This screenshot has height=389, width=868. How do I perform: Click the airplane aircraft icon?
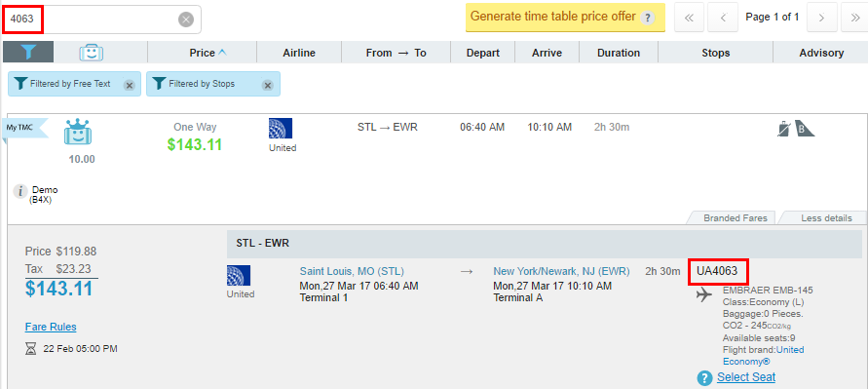click(704, 294)
